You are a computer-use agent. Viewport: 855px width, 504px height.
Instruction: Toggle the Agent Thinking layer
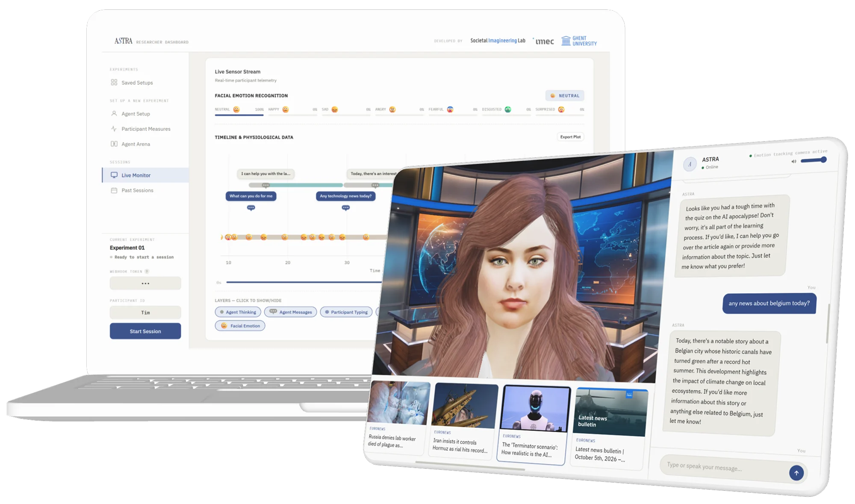pos(238,312)
